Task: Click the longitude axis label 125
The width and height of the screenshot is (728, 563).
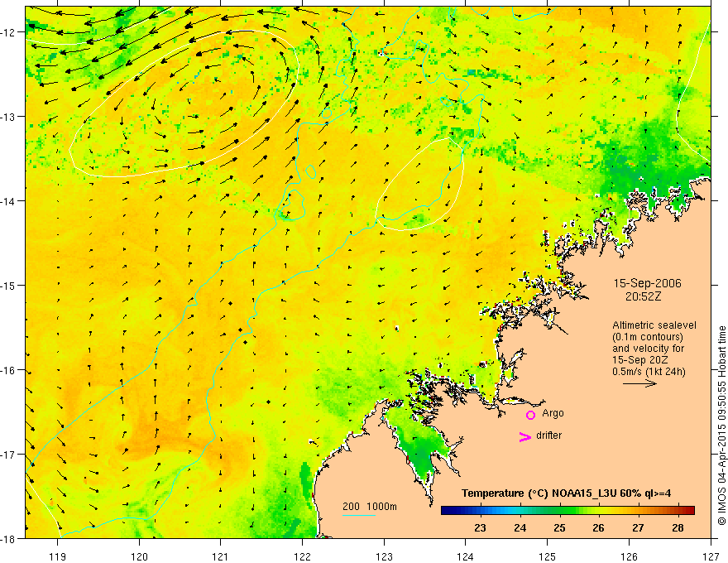Action: click(x=548, y=556)
